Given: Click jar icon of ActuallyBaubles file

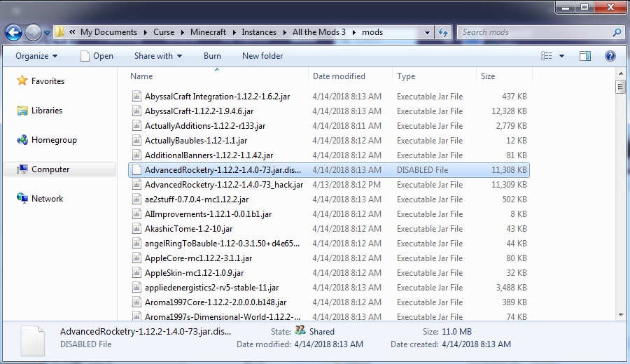Looking at the screenshot, I should (136, 140).
